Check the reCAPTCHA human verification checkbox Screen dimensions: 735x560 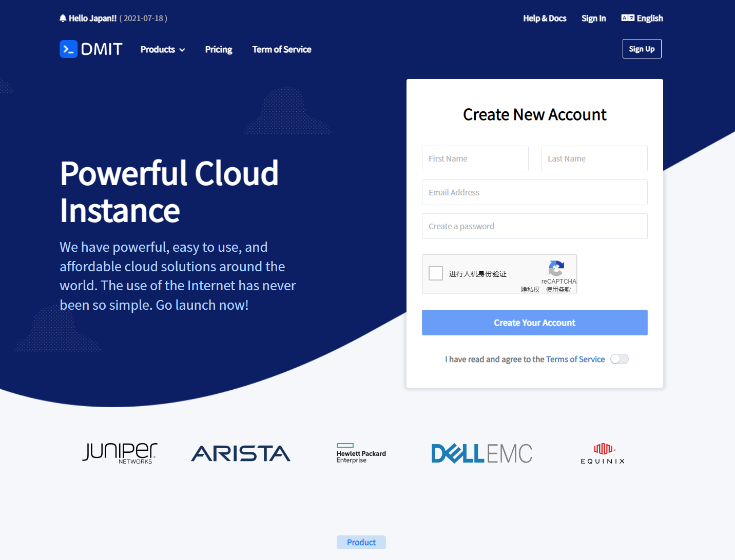click(436, 273)
